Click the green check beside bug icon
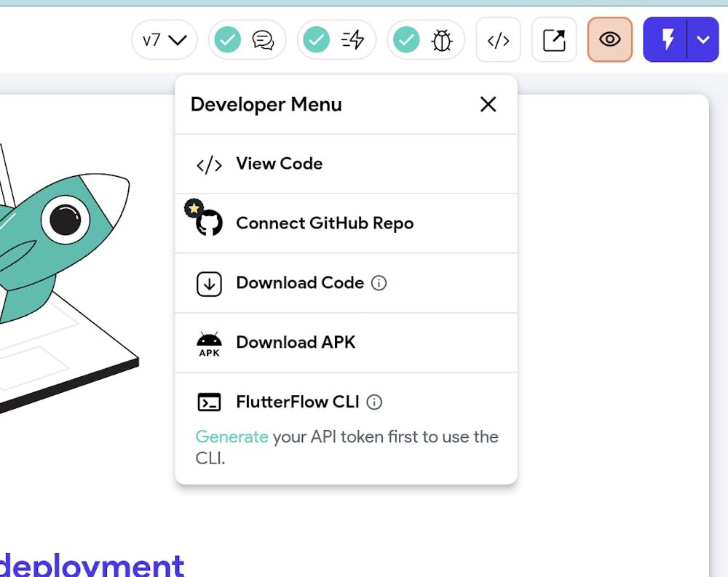 (x=406, y=40)
